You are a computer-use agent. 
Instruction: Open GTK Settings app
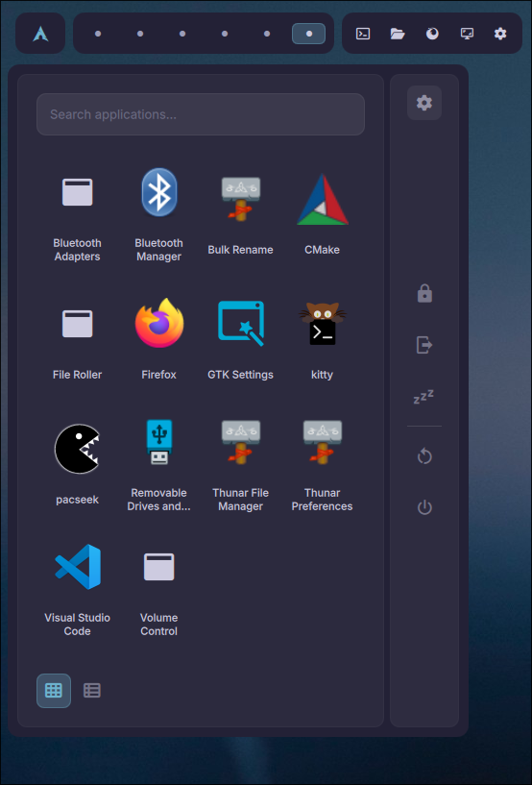point(240,340)
